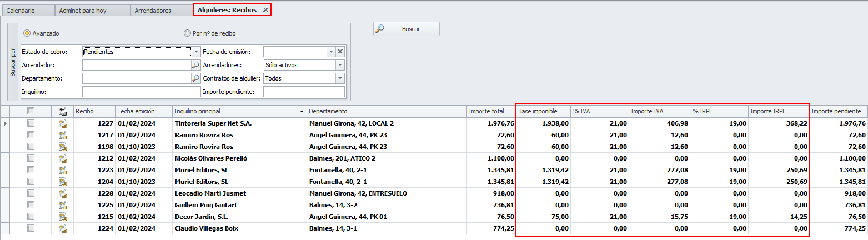Select the Tintoreria Super Net S.A. cell
This screenshot has height=240, width=868.
tap(239, 123)
